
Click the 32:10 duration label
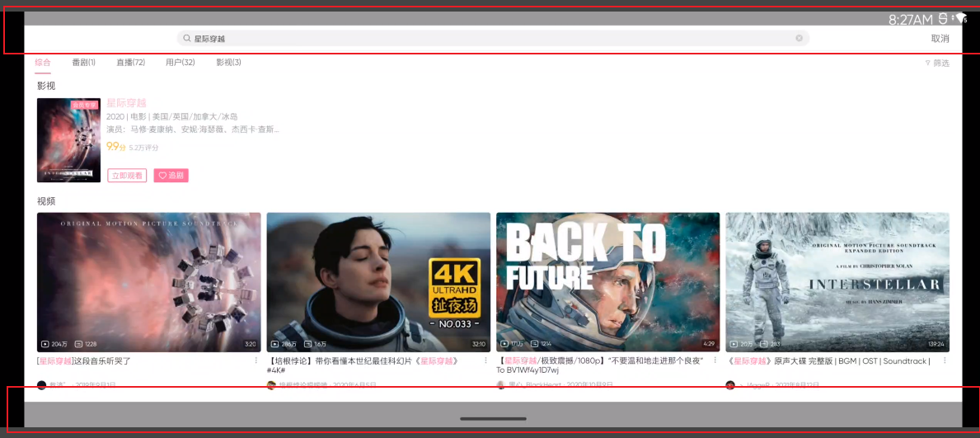pos(479,344)
